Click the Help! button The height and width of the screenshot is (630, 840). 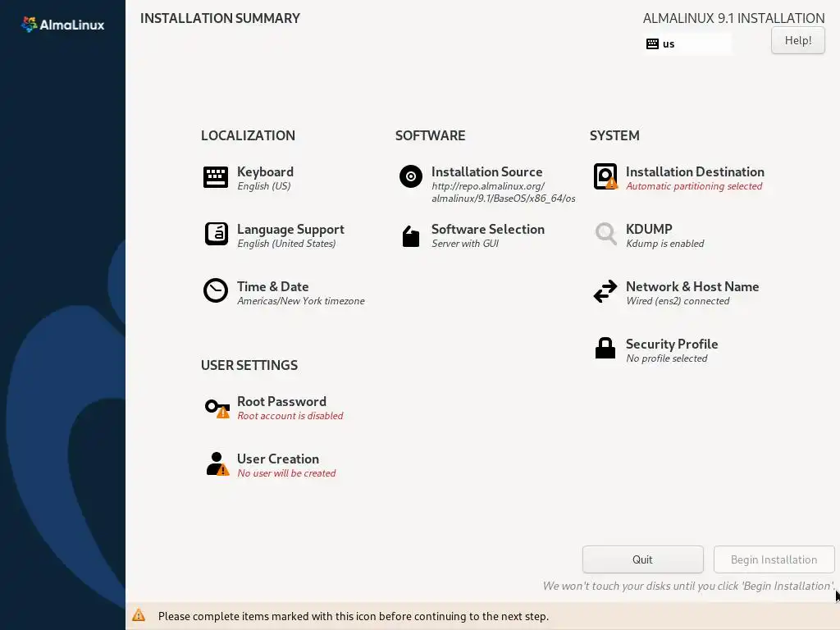[x=797, y=41]
